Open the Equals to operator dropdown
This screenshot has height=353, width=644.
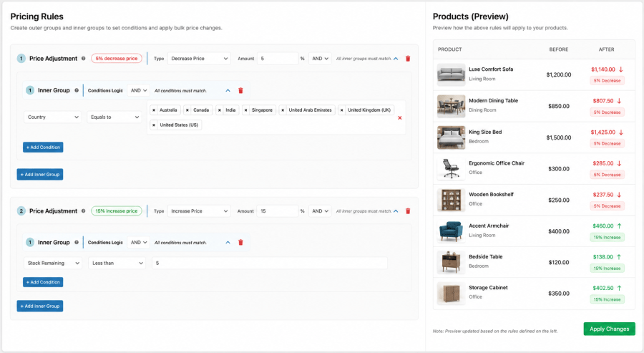[114, 117]
